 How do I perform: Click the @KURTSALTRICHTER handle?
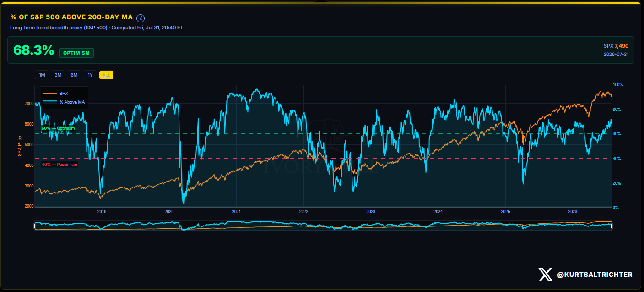(595, 275)
